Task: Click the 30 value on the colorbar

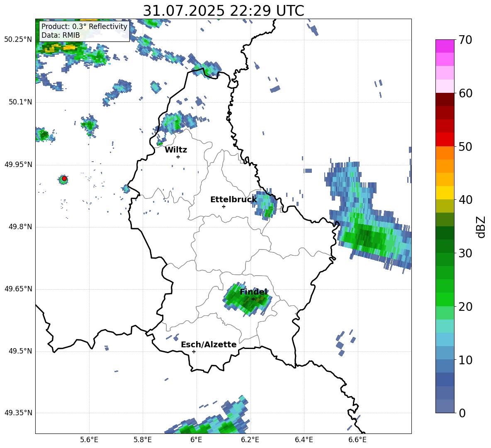Action: point(465,253)
